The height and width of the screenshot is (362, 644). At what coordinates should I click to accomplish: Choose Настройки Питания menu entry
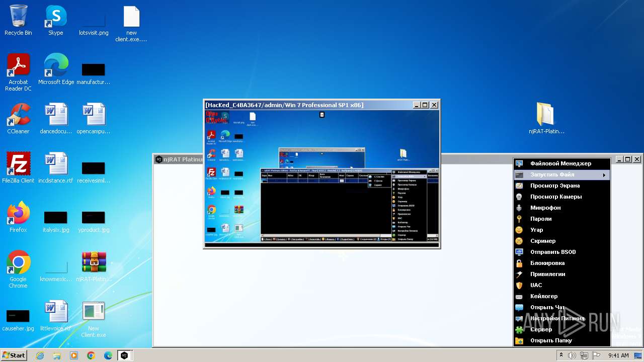click(x=562, y=318)
